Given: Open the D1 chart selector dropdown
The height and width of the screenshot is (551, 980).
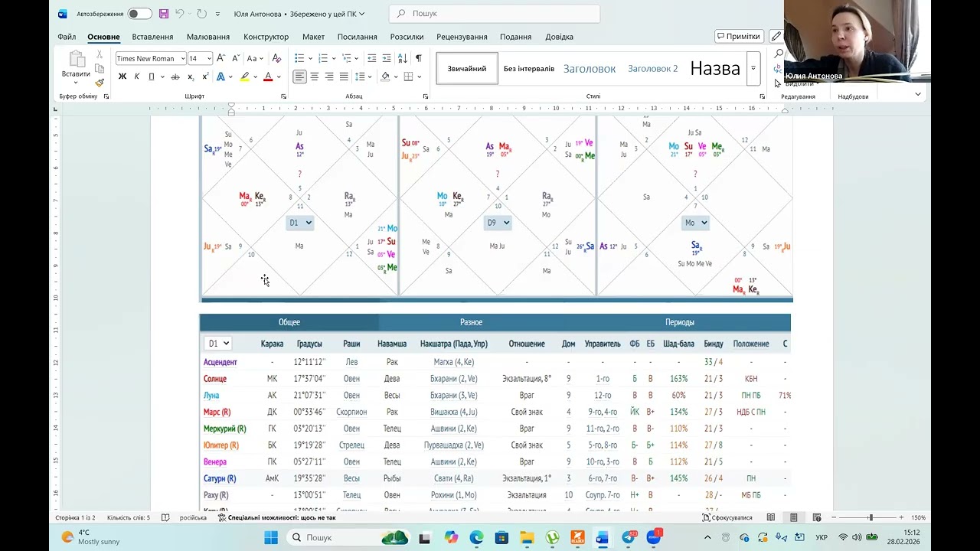Looking at the screenshot, I should (x=300, y=223).
